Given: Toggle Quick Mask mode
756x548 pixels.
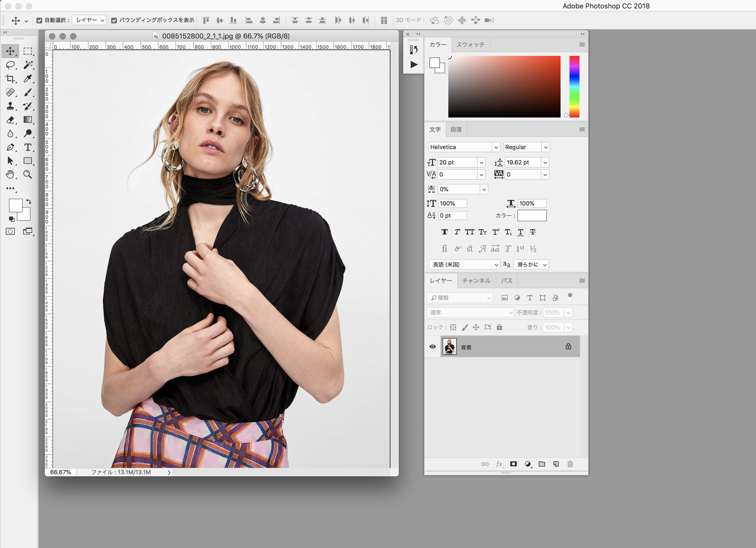Looking at the screenshot, I should click(x=10, y=231).
